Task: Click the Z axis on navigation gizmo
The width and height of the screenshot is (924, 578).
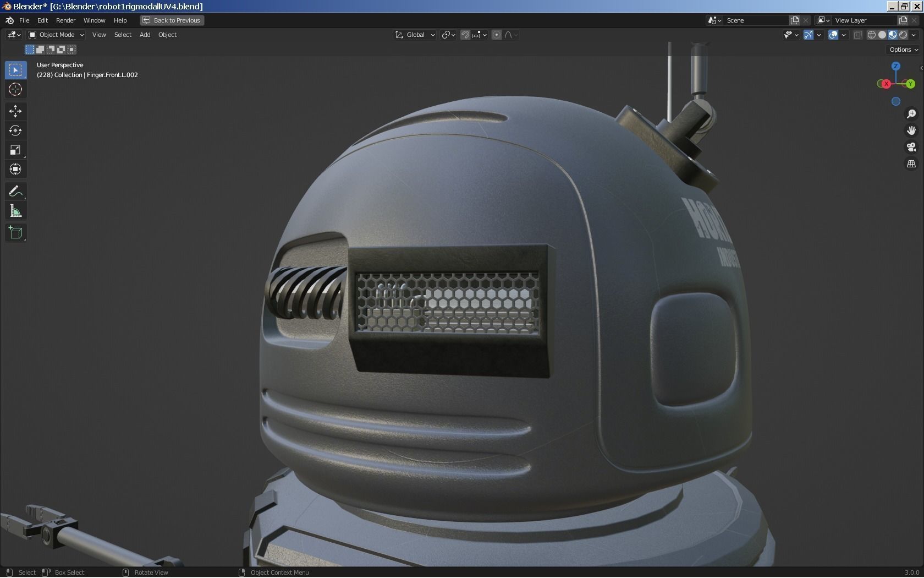Action: (896, 66)
